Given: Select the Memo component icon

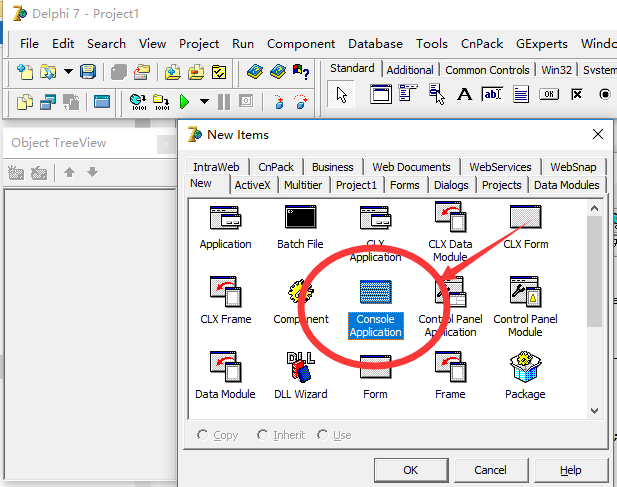Looking at the screenshot, I should 521,94.
